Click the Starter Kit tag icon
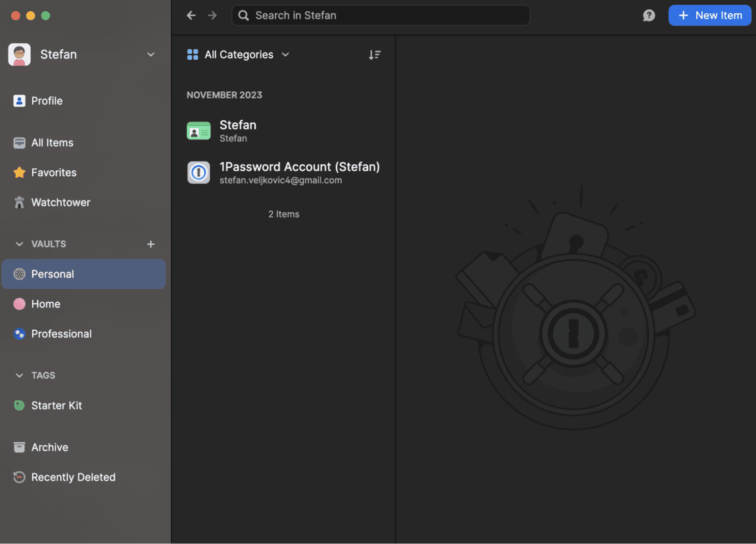This screenshot has height=544, width=756. 19,405
